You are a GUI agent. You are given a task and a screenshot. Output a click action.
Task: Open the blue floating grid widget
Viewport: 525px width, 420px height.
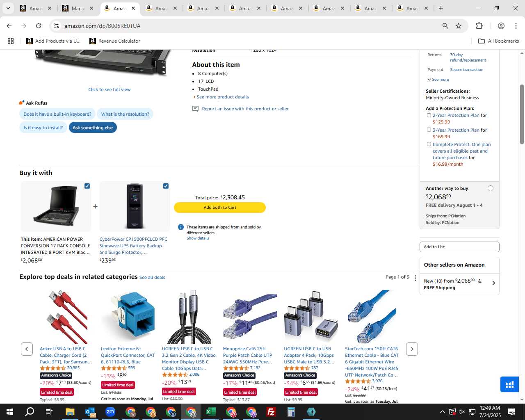[509, 385]
